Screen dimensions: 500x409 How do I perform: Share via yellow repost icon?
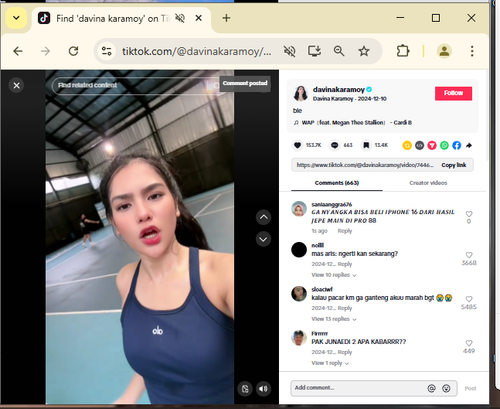[x=407, y=145]
